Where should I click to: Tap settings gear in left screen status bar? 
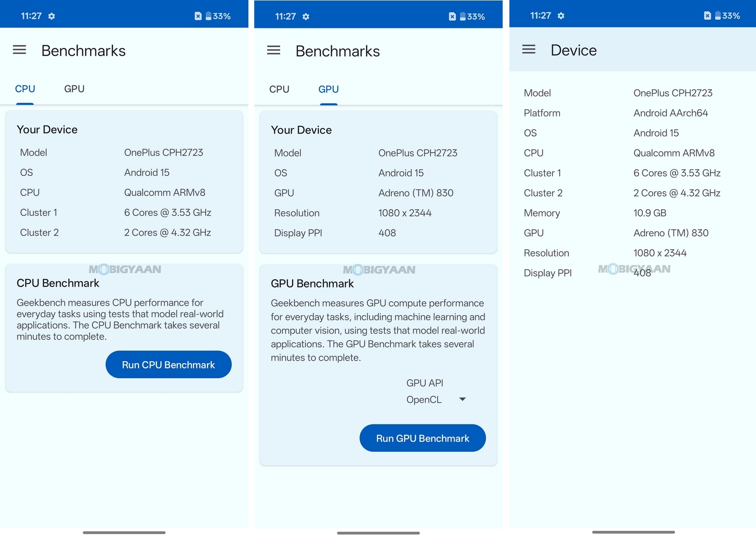(x=52, y=16)
